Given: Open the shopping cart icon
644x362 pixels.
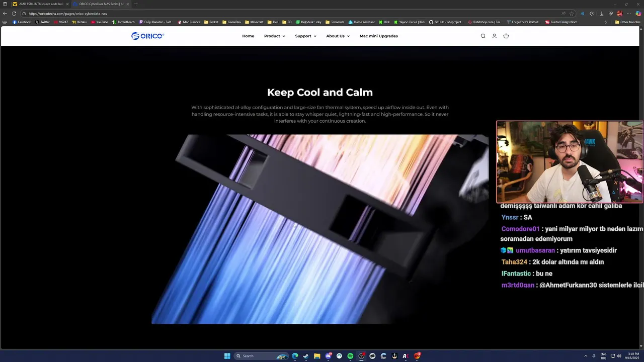Looking at the screenshot, I should [506, 36].
